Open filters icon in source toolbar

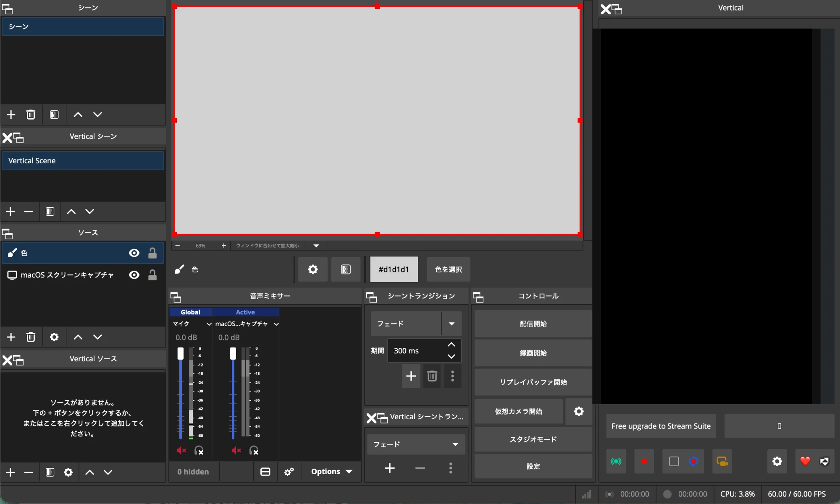click(346, 269)
